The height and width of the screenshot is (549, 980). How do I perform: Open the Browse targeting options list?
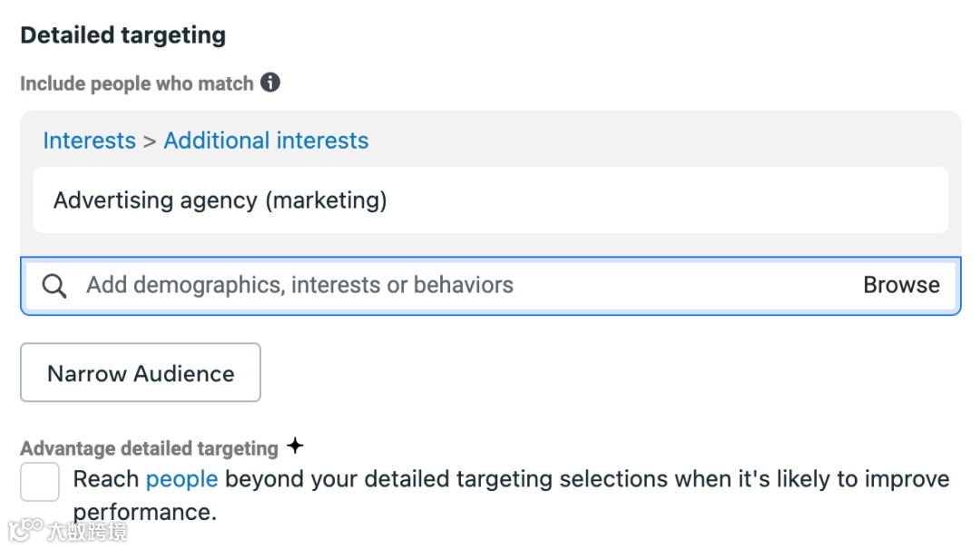(x=901, y=285)
